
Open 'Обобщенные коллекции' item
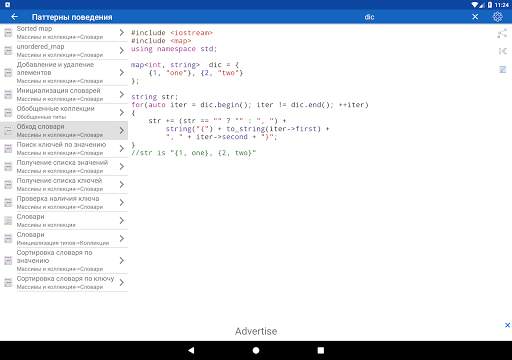64,113
